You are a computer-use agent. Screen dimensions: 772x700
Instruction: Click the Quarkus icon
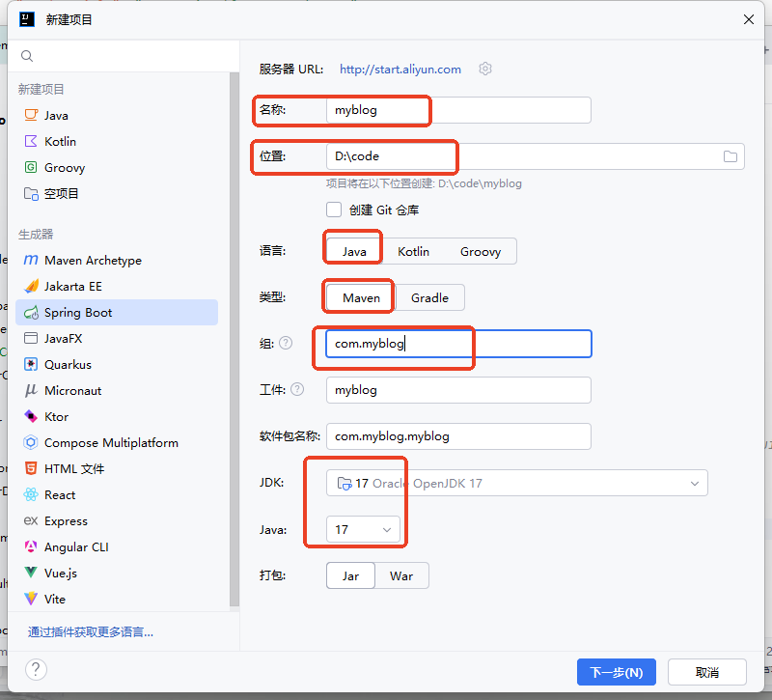31,365
